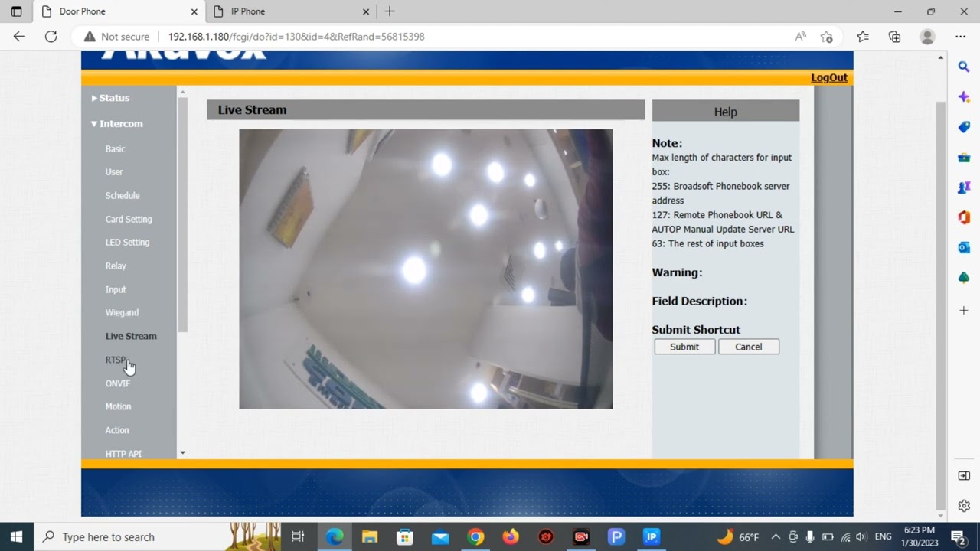Click the Submit button

pos(684,347)
